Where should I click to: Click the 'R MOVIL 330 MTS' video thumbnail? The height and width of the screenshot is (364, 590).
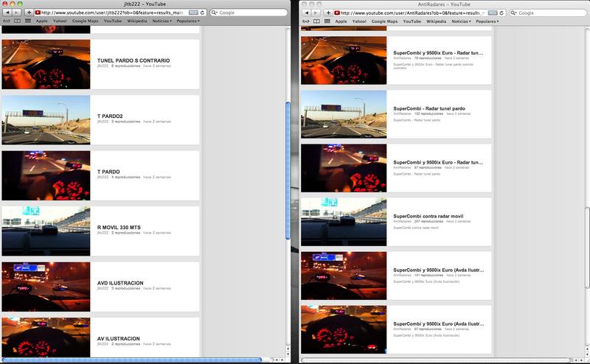pos(46,231)
